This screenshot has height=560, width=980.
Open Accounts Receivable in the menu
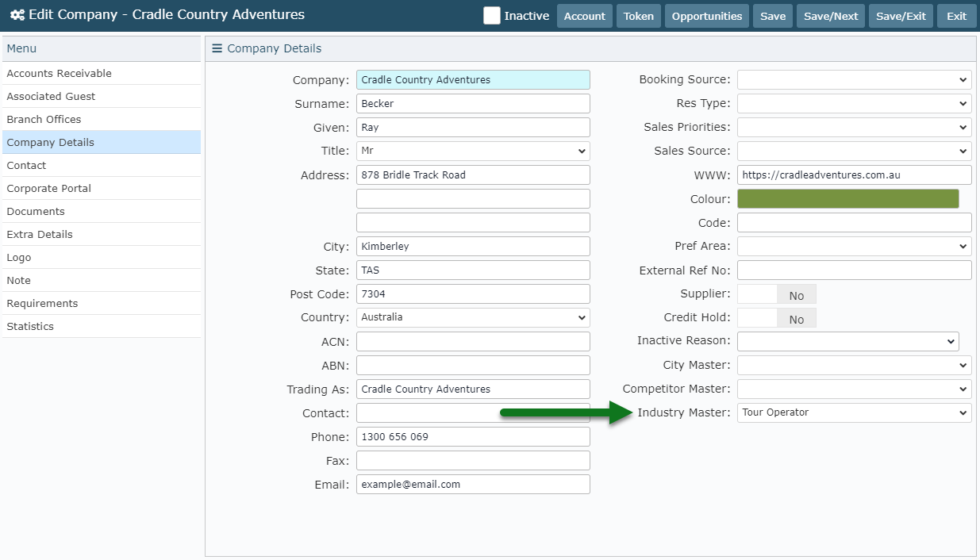[x=102, y=73]
